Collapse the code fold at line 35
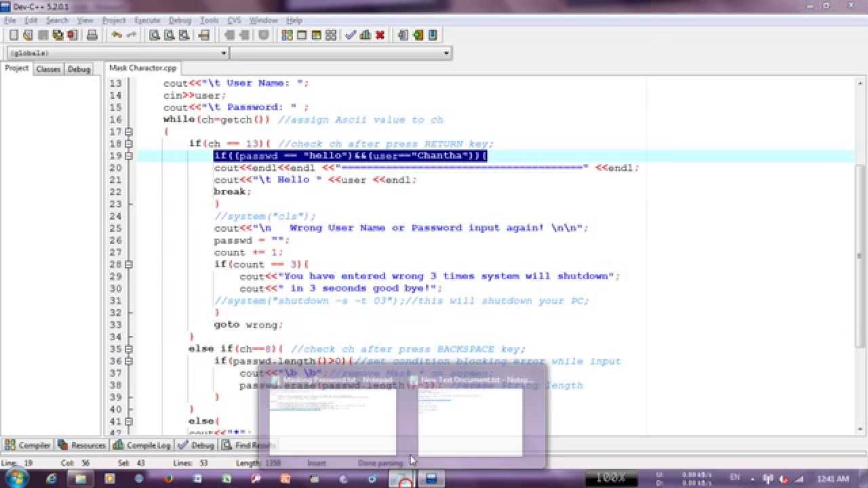 coord(129,349)
